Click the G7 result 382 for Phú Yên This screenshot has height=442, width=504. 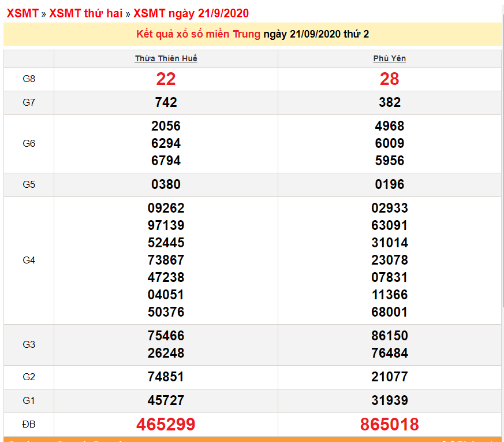pyautogui.click(x=390, y=102)
